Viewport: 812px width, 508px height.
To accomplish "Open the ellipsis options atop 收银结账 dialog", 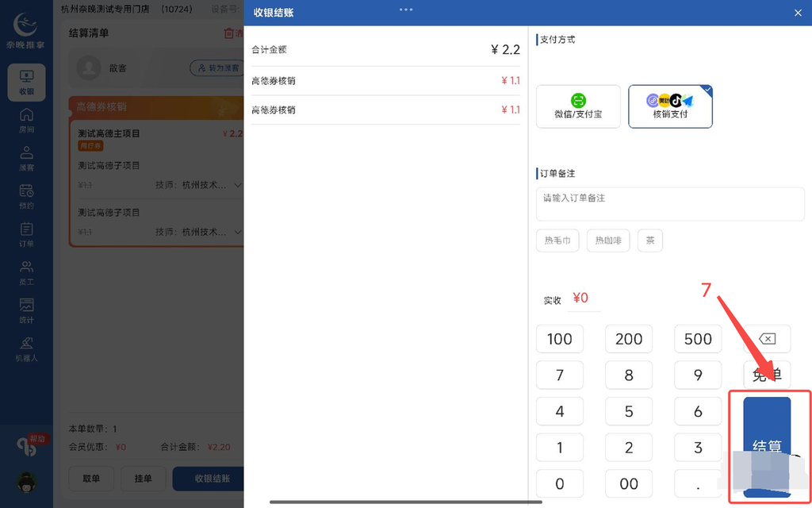I will 406,10.
